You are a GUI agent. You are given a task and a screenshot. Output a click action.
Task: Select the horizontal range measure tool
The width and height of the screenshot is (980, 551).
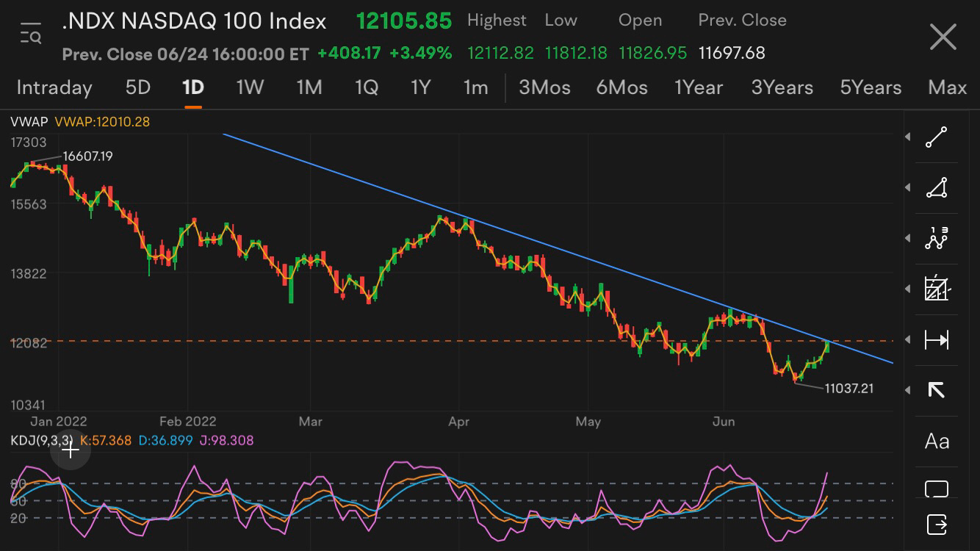(937, 339)
